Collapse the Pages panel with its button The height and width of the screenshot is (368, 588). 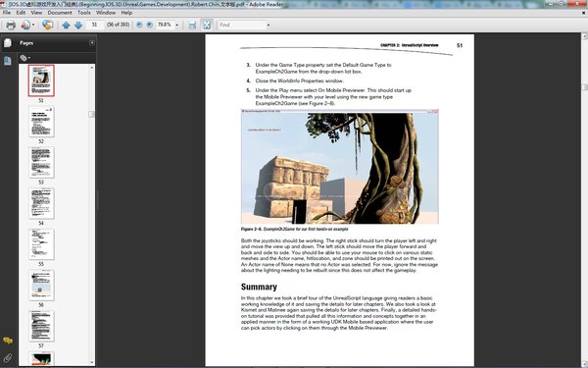coord(92,43)
